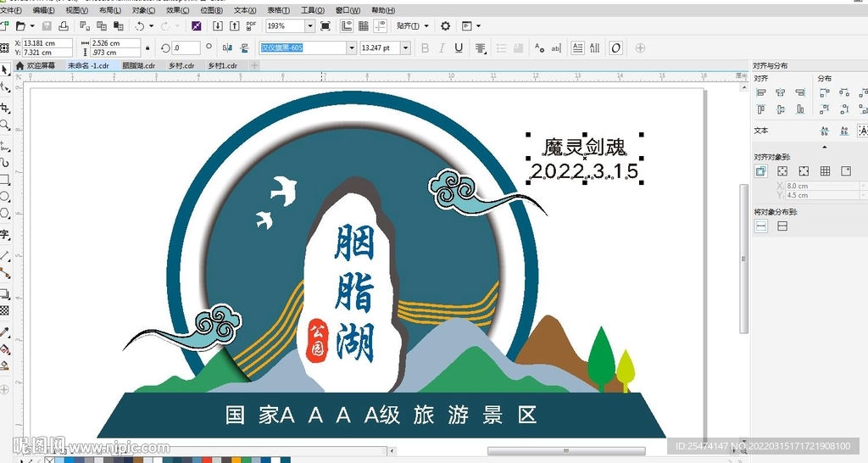
Task: Toggle Underline formatting
Action: click(x=459, y=48)
